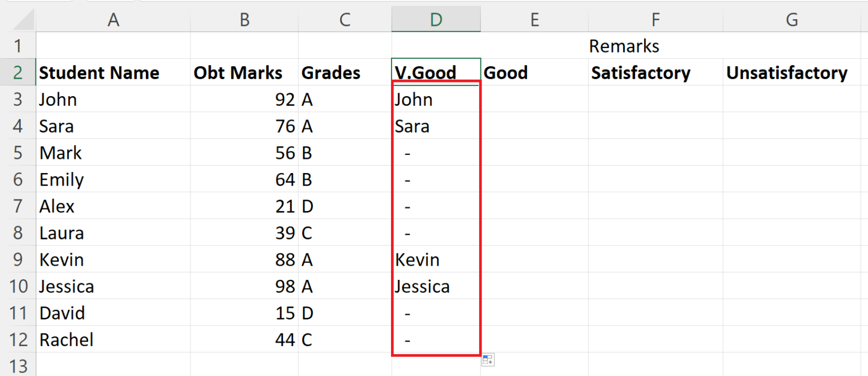The image size is (868, 376).
Task: Select column header A
Action: click(x=113, y=19)
